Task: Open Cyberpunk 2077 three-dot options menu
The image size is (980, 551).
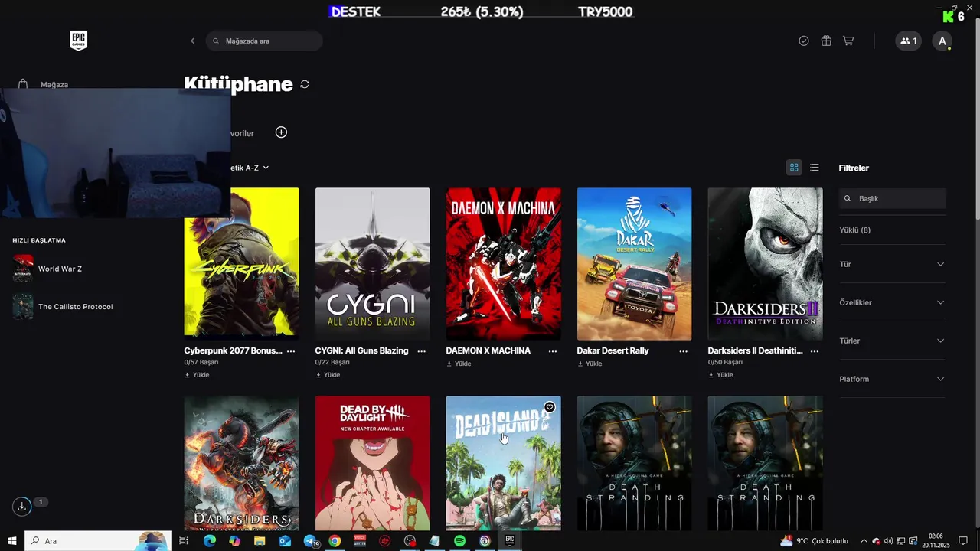Action: pyautogui.click(x=291, y=351)
